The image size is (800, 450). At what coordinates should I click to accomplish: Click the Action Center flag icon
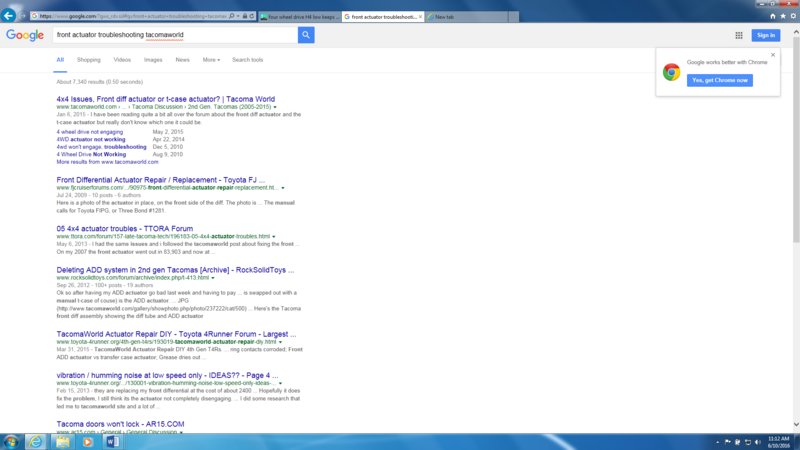point(728,442)
